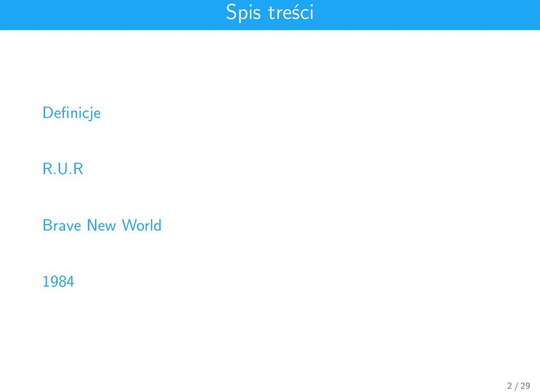Click the digit 4 in 1984
The height and width of the screenshot is (392, 540).
coord(70,281)
